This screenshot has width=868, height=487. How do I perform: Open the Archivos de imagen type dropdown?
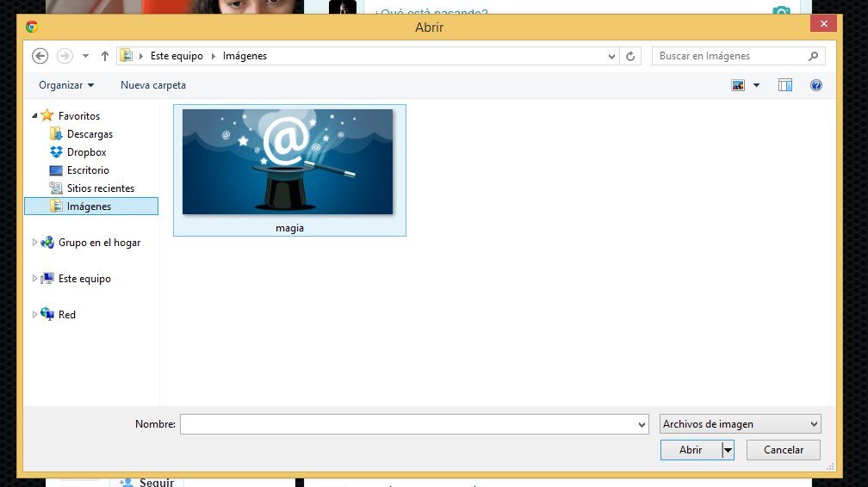(x=741, y=424)
